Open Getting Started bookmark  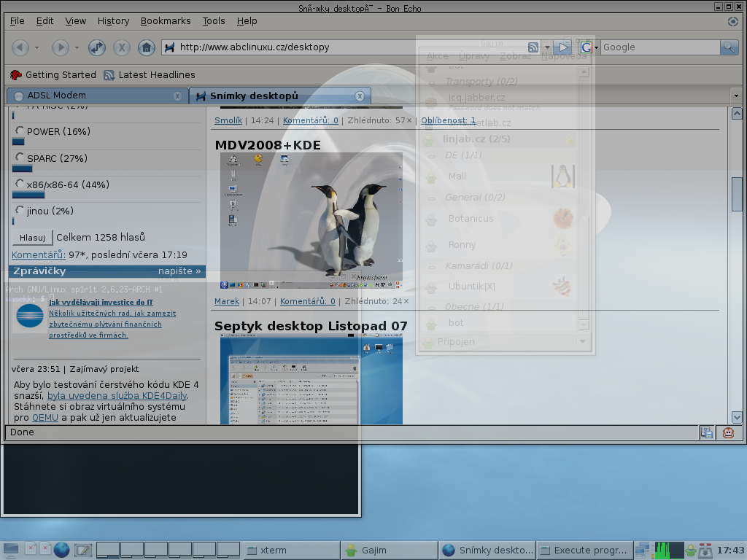click(x=53, y=75)
